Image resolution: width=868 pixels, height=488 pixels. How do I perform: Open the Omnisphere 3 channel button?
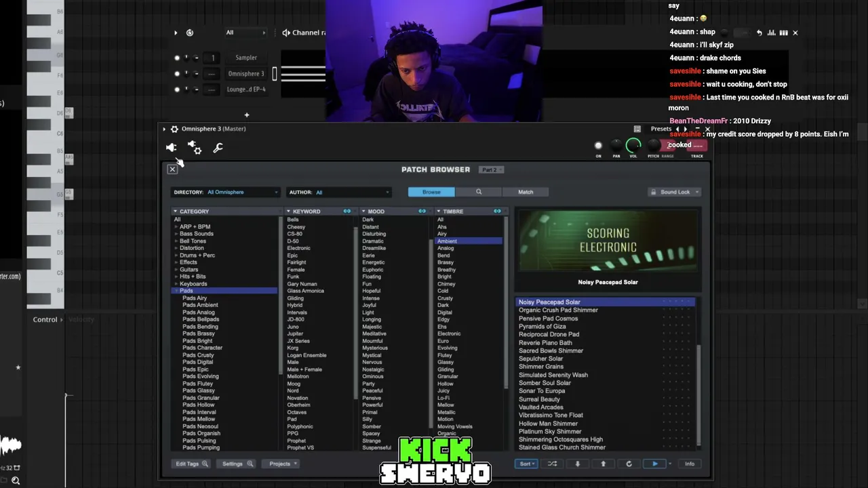pyautogui.click(x=246, y=74)
